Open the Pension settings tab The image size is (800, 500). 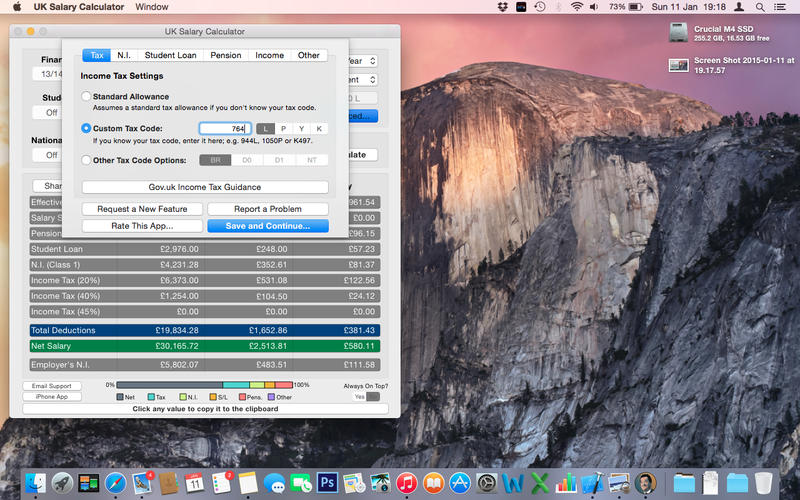pyautogui.click(x=226, y=56)
